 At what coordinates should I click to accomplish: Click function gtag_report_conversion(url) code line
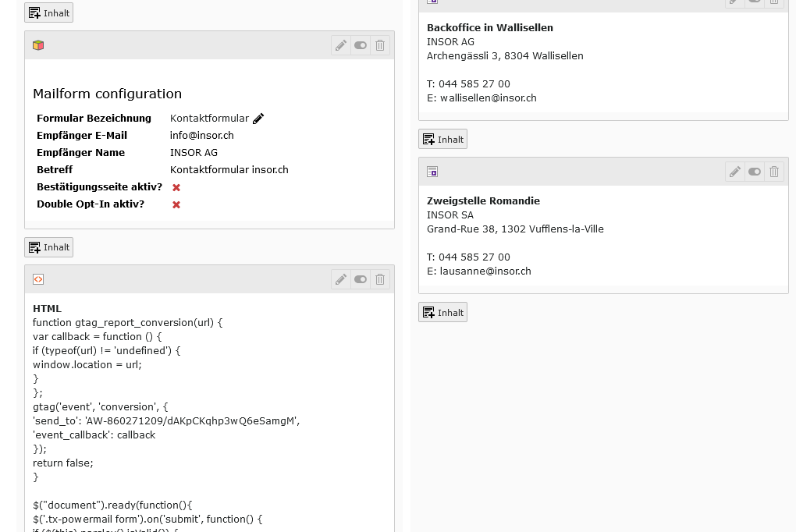click(x=127, y=323)
